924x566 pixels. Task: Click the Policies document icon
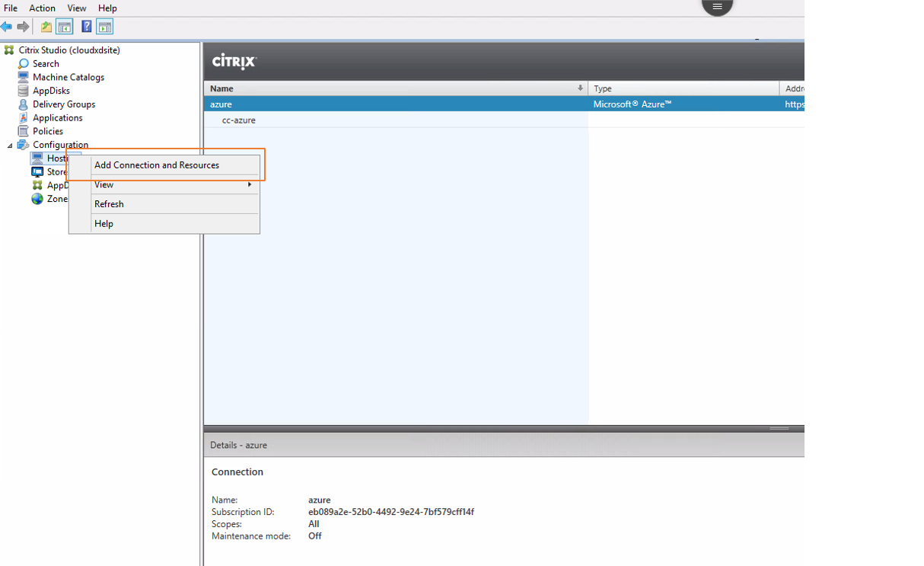[x=24, y=131]
